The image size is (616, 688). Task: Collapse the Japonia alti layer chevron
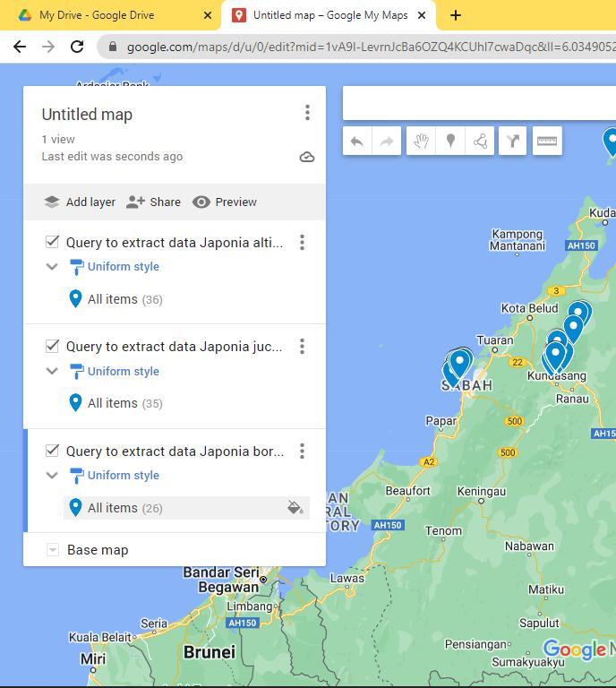[52, 266]
